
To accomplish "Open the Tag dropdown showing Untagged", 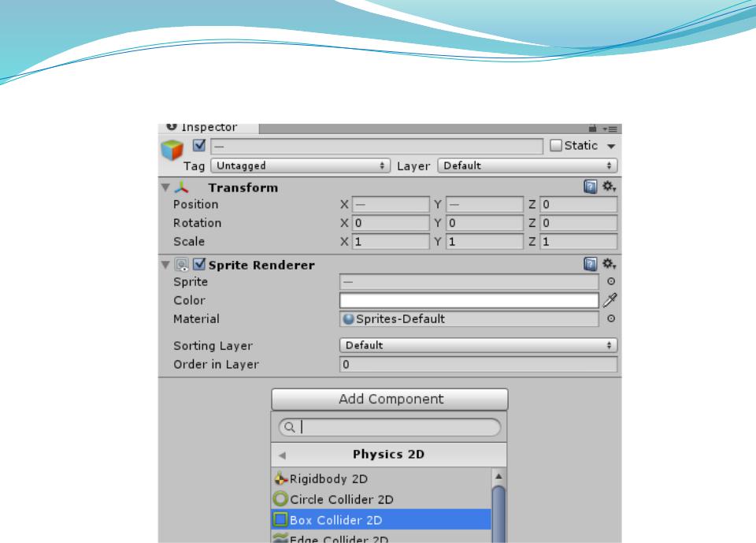I will (x=300, y=166).
